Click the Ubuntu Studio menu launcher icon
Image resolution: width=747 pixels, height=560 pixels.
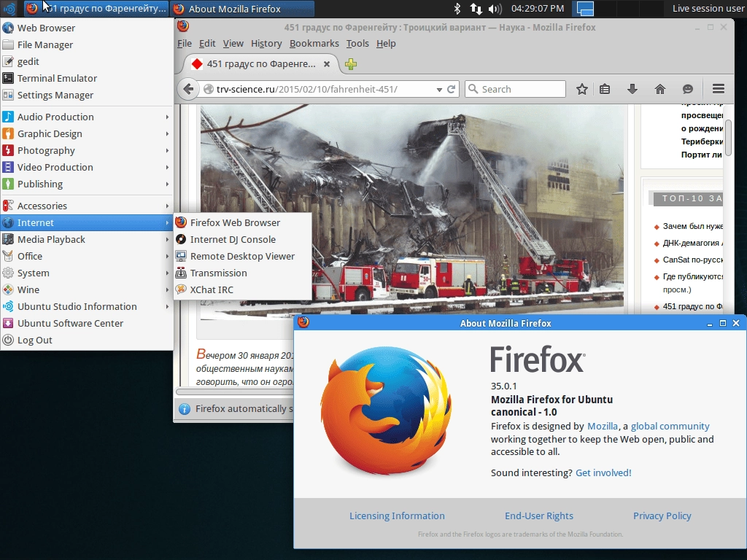pyautogui.click(x=9, y=9)
